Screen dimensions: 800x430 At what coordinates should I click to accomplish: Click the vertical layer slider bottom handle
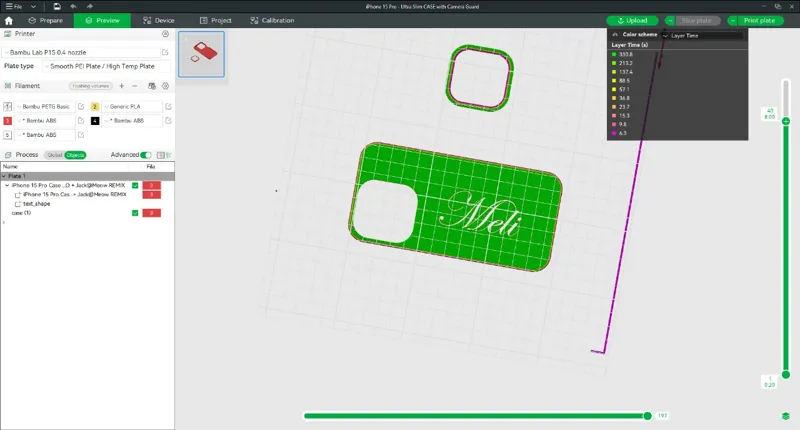pyautogui.click(x=786, y=375)
